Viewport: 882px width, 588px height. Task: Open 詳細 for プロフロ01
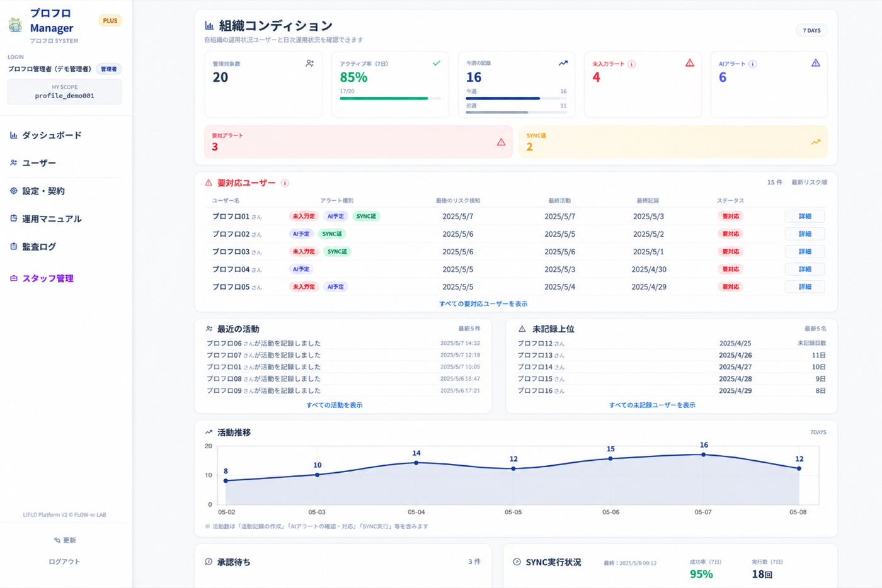point(805,216)
